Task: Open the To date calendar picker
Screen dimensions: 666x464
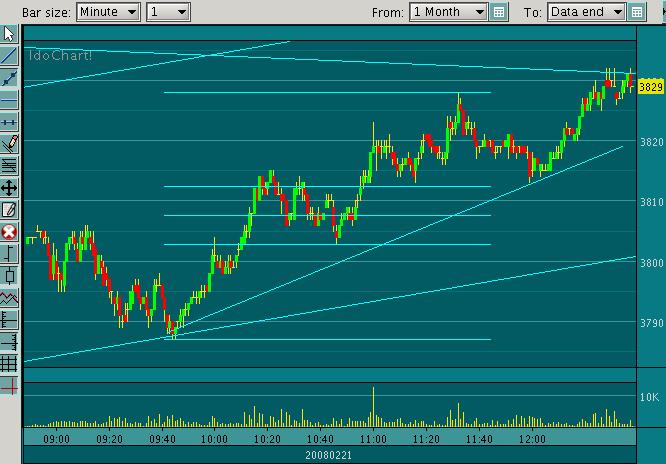Action: point(637,12)
